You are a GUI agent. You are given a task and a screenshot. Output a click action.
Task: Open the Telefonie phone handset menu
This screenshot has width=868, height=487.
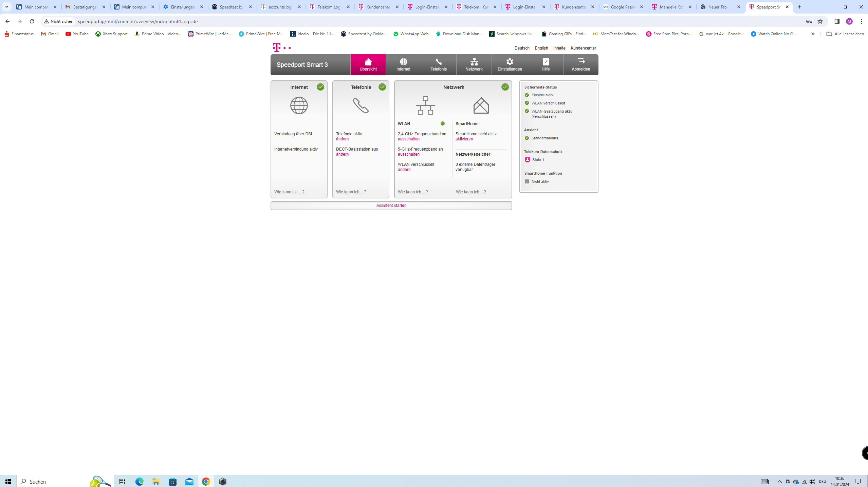point(439,62)
